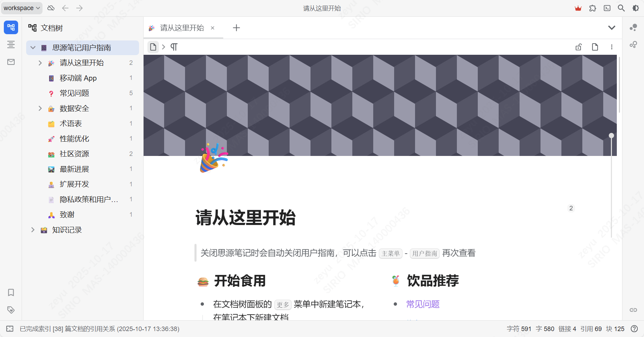This screenshot has height=337, width=644.
Task: Click the 常见问题 link under 饮品推荐
Action: tap(422, 304)
